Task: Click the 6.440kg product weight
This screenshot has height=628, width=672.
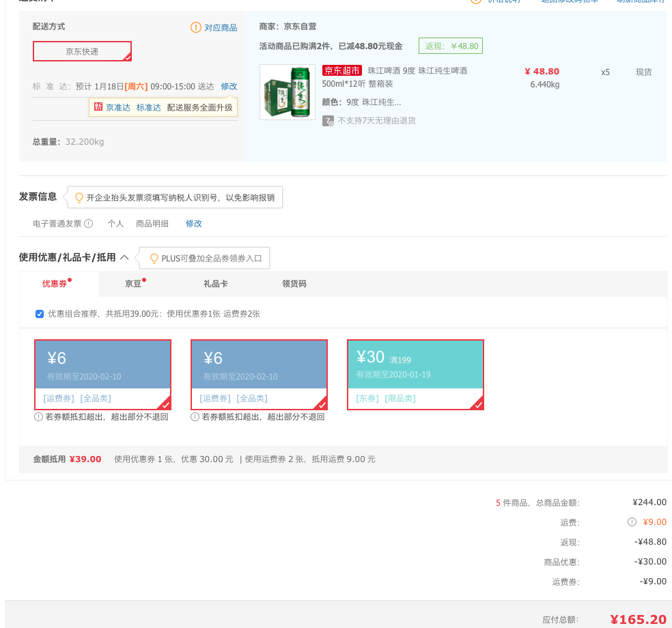Action: (x=545, y=85)
